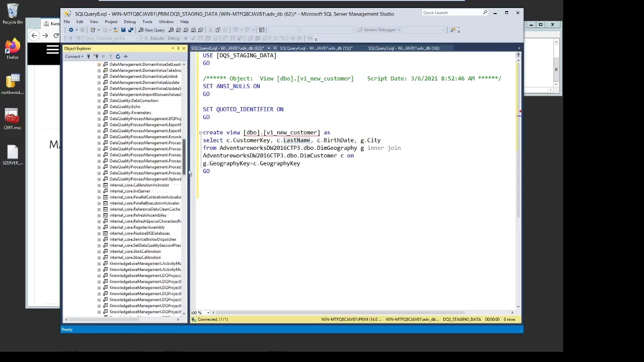Open the Project menu
The image size is (644, 362).
pyautogui.click(x=111, y=22)
